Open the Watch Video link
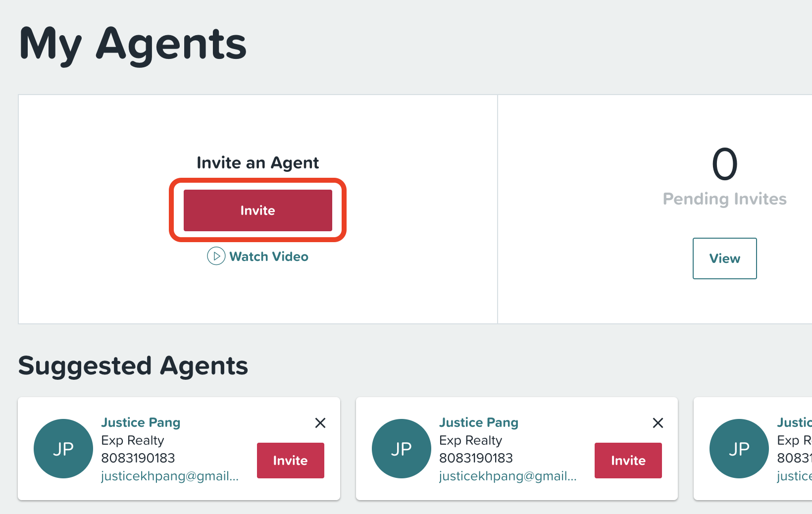Viewport: 812px width, 514px height. coord(269,257)
